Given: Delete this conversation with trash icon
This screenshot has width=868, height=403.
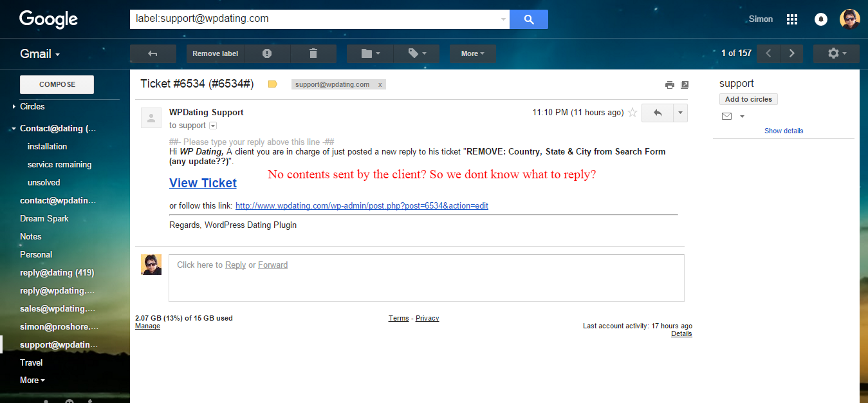Looking at the screenshot, I should point(313,53).
